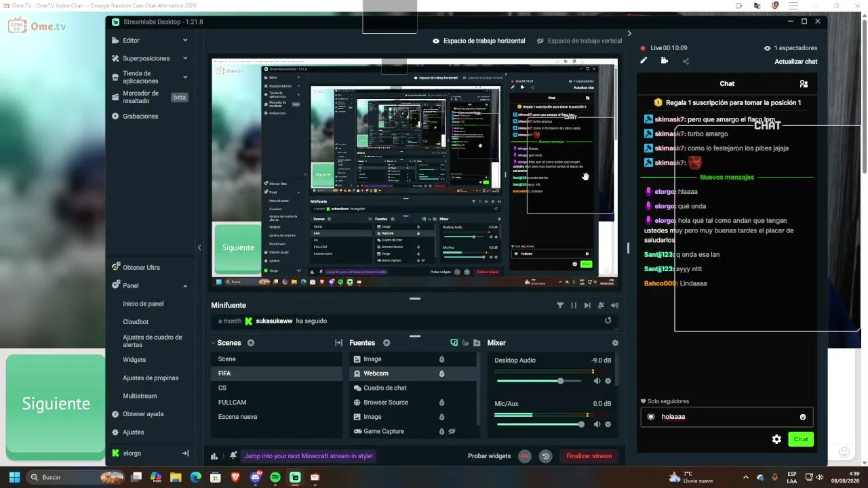Open the Windows Start menu
This screenshot has height=488, width=868.
14,477
